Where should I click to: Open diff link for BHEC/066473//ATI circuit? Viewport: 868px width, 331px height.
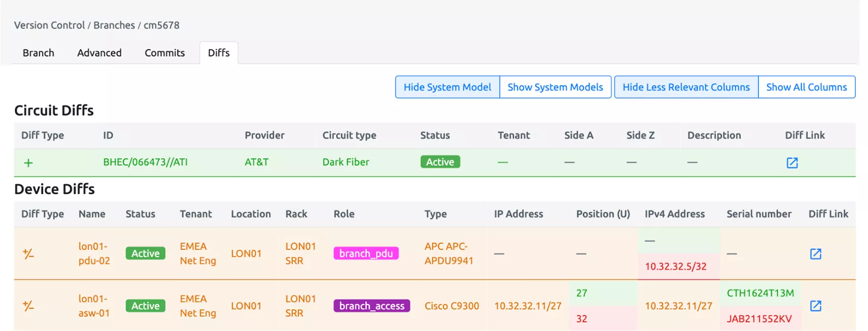[x=791, y=163]
